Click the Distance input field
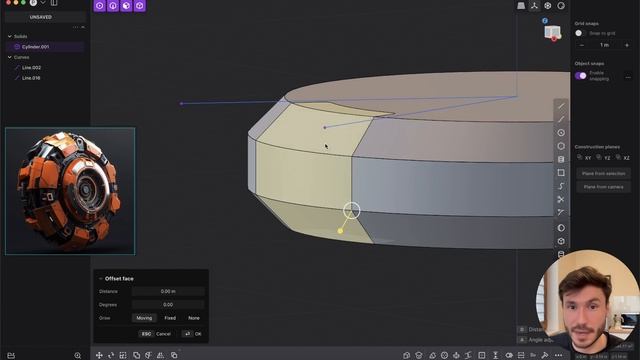Screen dimensions: 640x360 pyautogui.click(x=168, y=291)
